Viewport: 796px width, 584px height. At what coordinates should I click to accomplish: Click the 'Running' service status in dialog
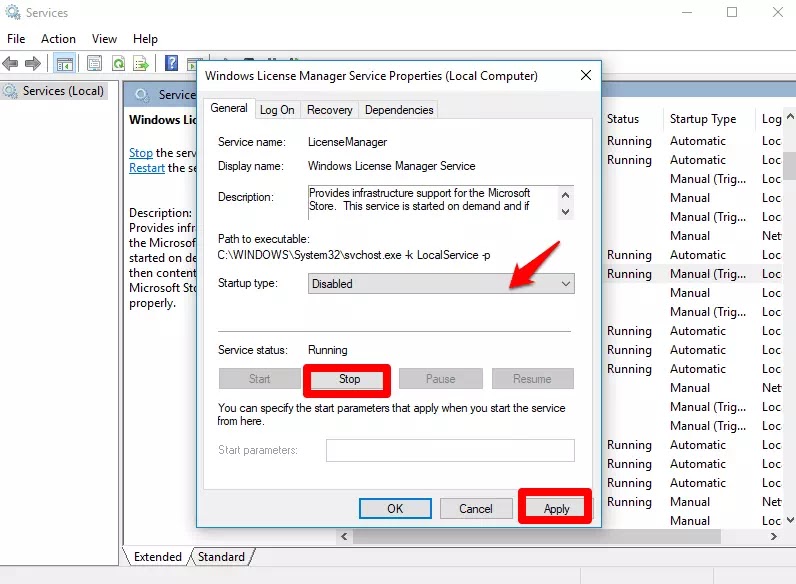point(327,350)
